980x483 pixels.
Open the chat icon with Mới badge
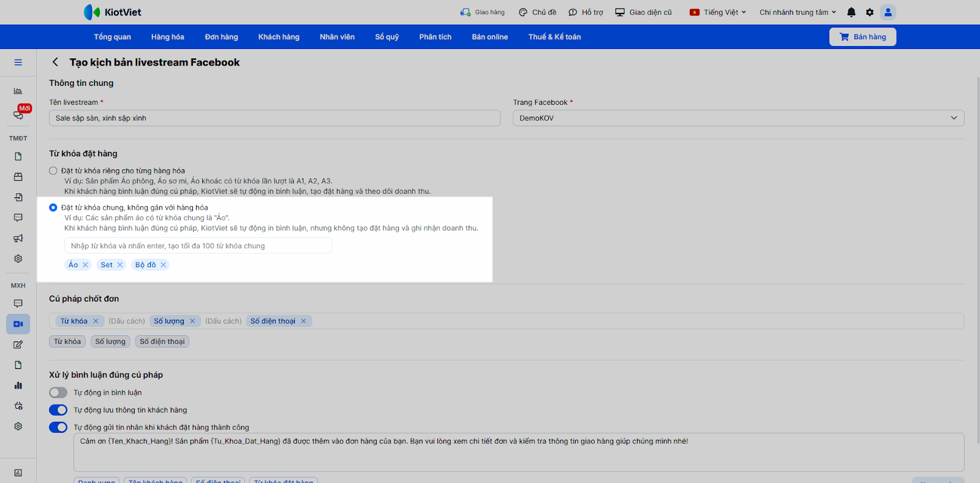18,115
